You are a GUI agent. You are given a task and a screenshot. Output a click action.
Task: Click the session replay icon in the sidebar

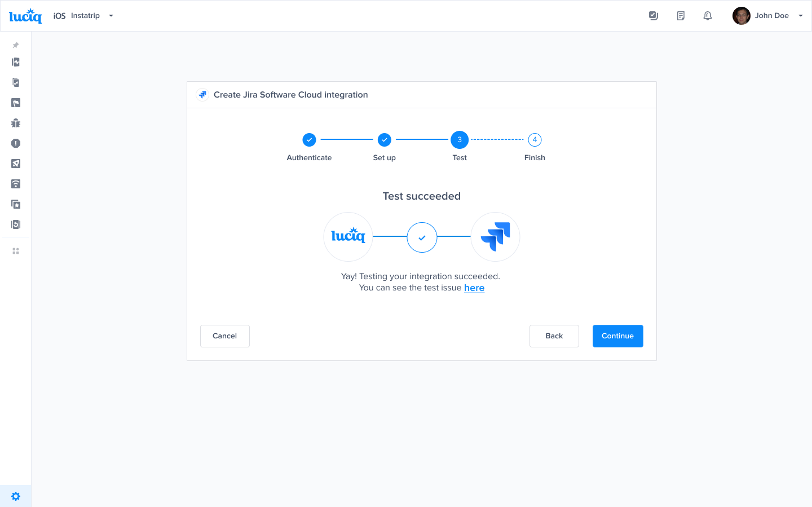point(16,224)
